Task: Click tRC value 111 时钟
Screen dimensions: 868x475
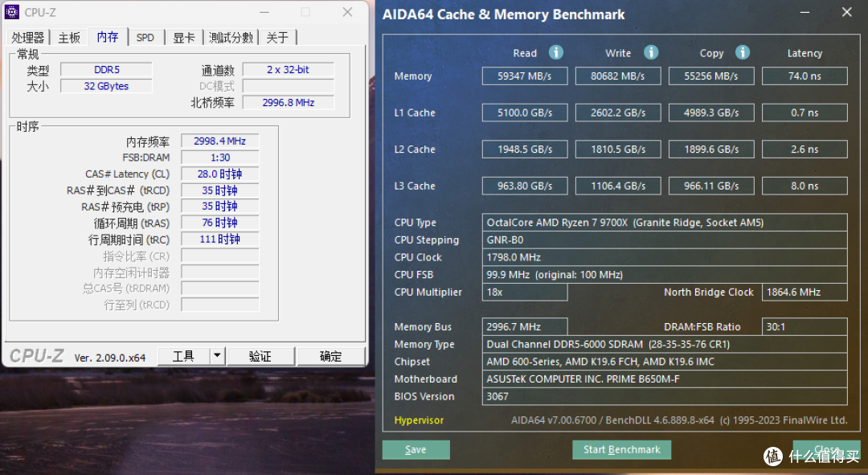Action: point(219,240)
